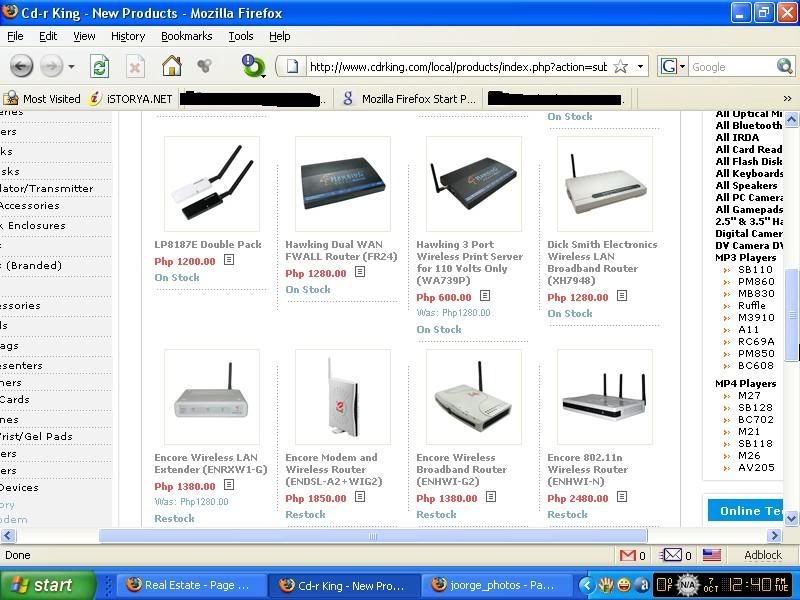Click the horizontal scrollbar thumb
The height and width of the screenshot is (600, 800).
373,536
